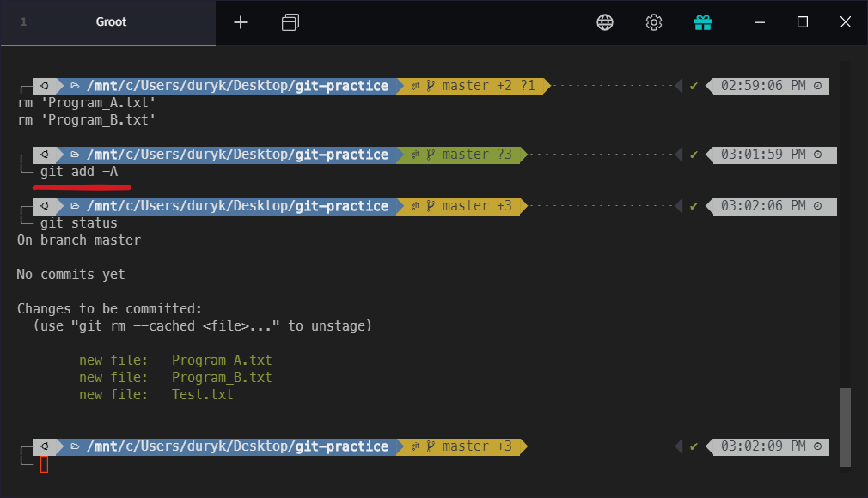Open the teal gift box icon
868x498 pixels.
[703, 22]
